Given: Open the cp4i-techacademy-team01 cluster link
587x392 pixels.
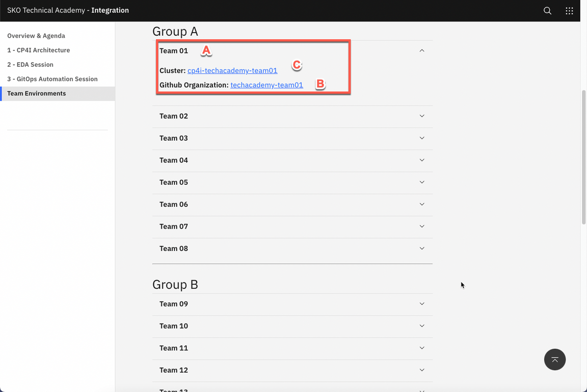Looking at the screenshot, I should pos(232,71).
